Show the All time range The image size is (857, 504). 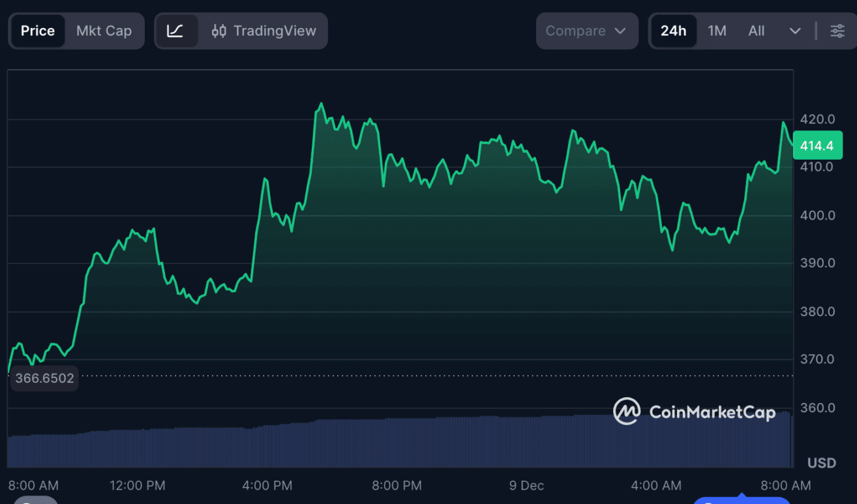point(757,31)
